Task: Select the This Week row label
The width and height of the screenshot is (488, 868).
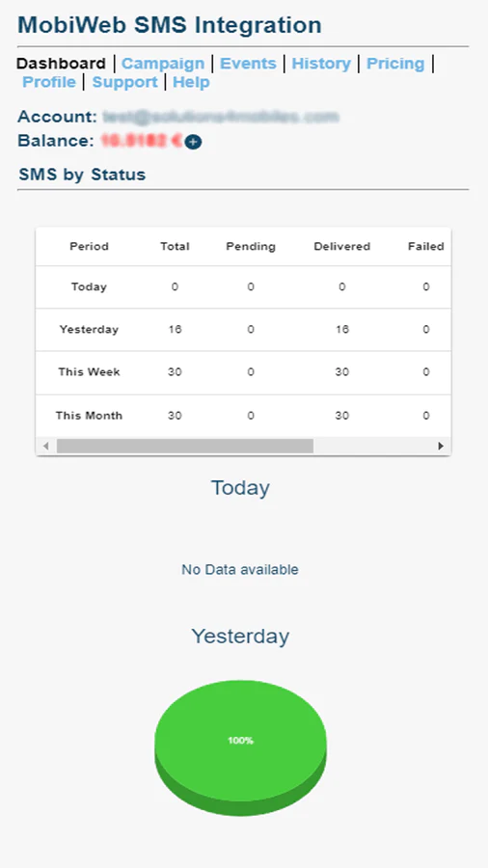Action: tap(89, 372)
